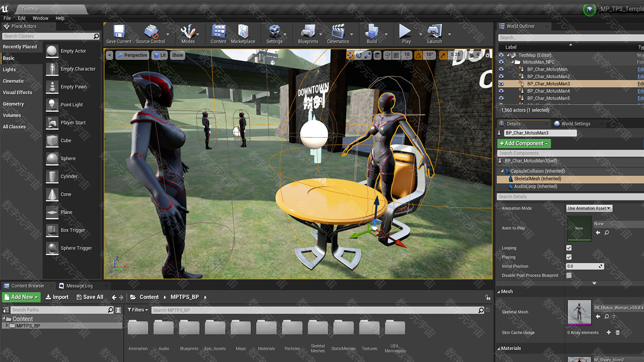The width and height of the screenshot is (644, 362).
Task: Toggle the world/local coordinate cube icon
Action: [x=377, y=55]
